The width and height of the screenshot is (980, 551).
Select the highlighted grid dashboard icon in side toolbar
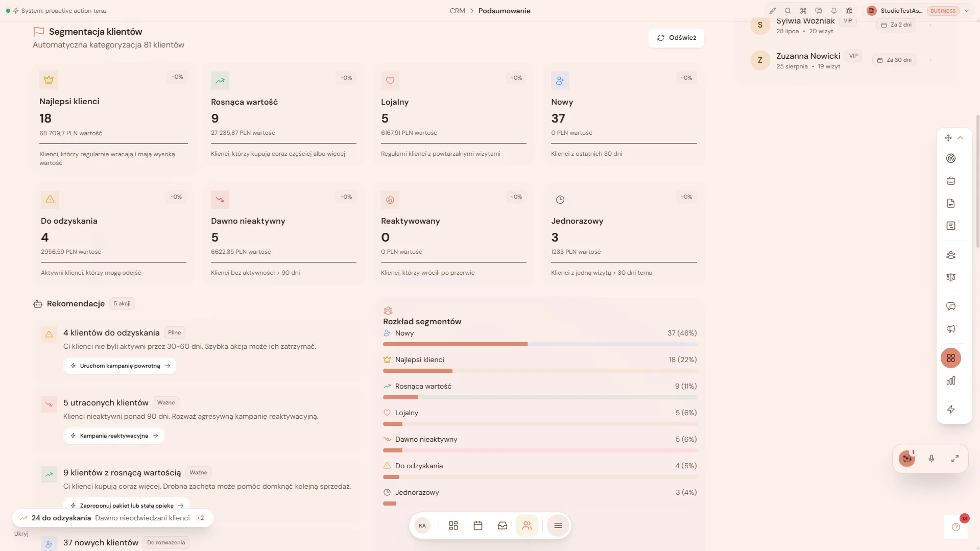951,358
